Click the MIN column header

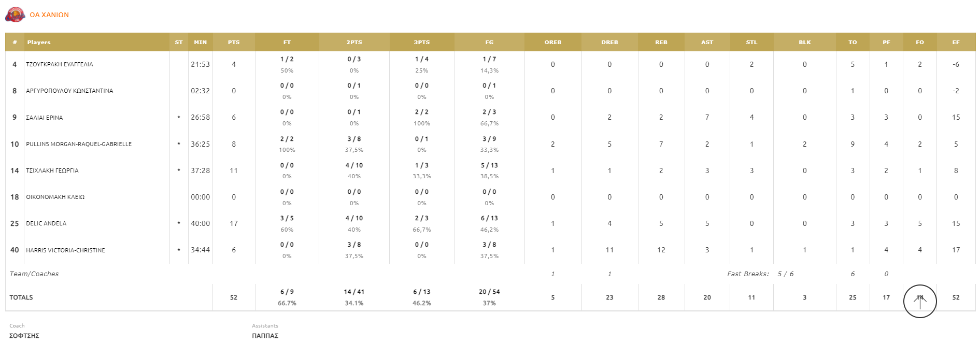(x=200, y=42)
